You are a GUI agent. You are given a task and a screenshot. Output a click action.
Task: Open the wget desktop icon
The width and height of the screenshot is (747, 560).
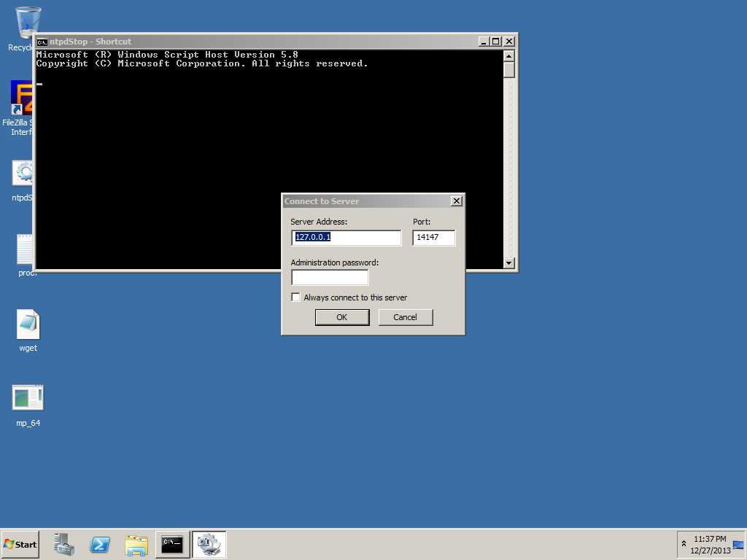28,324
